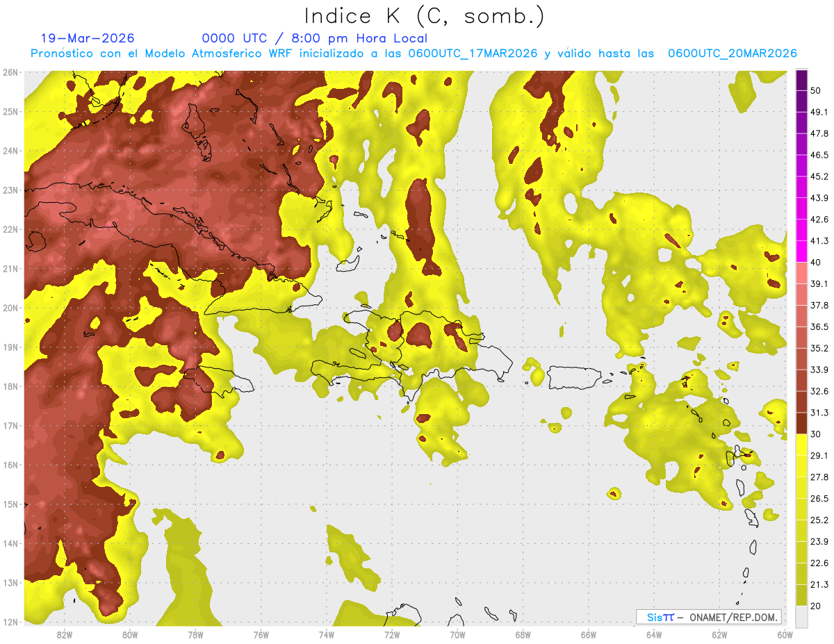
Task: Click the colorbar value 39.1
Action: pyautogui.click(x=819, y=284)
